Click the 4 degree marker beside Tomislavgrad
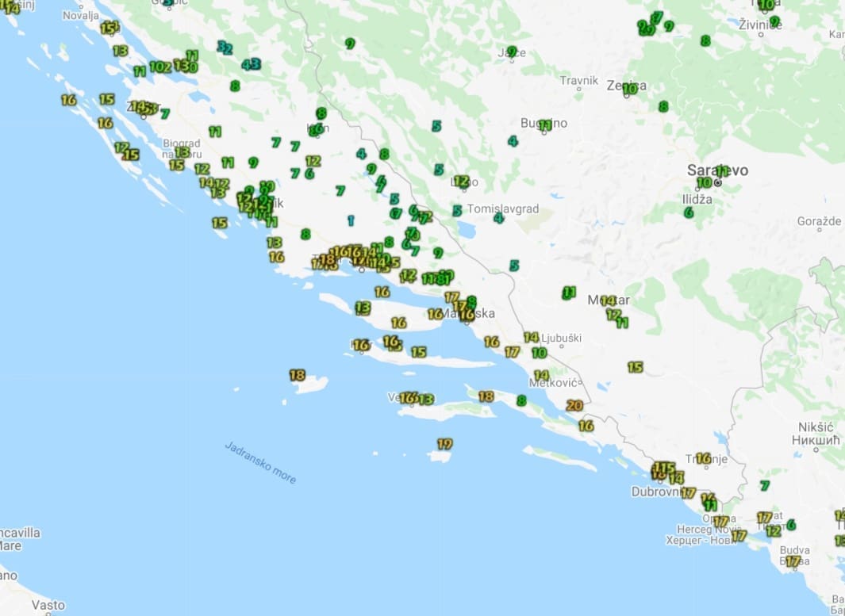The width and height of the screenshot is (845, 616). coord(498,218)
